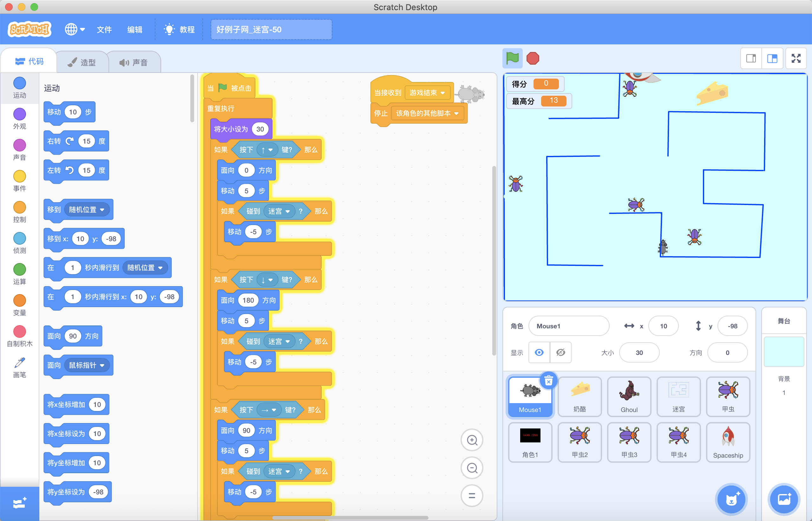Edit the sprite 方向 direction field
The width and height of the screenshot is (812, 521).
point(727,352)
